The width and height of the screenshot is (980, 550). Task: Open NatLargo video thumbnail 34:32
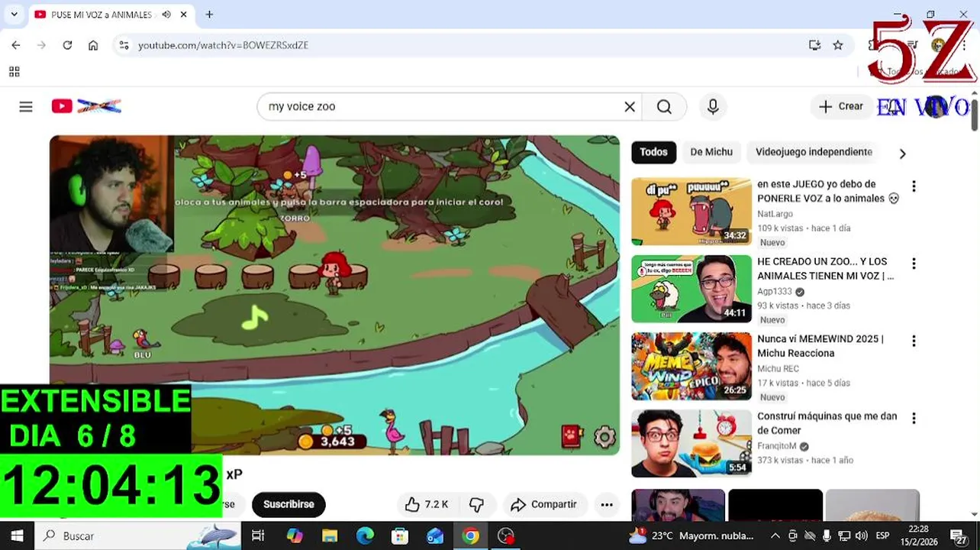pyautogui.click(x=691, y=212)
